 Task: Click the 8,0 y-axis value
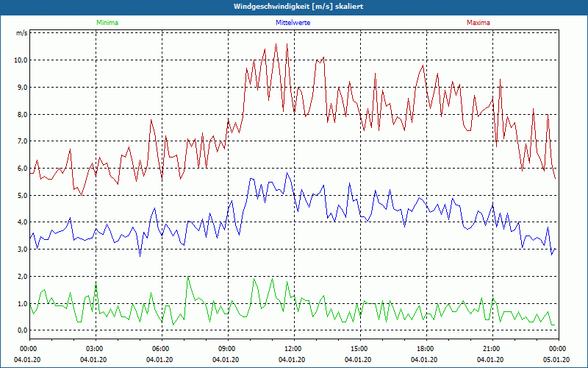21,114
